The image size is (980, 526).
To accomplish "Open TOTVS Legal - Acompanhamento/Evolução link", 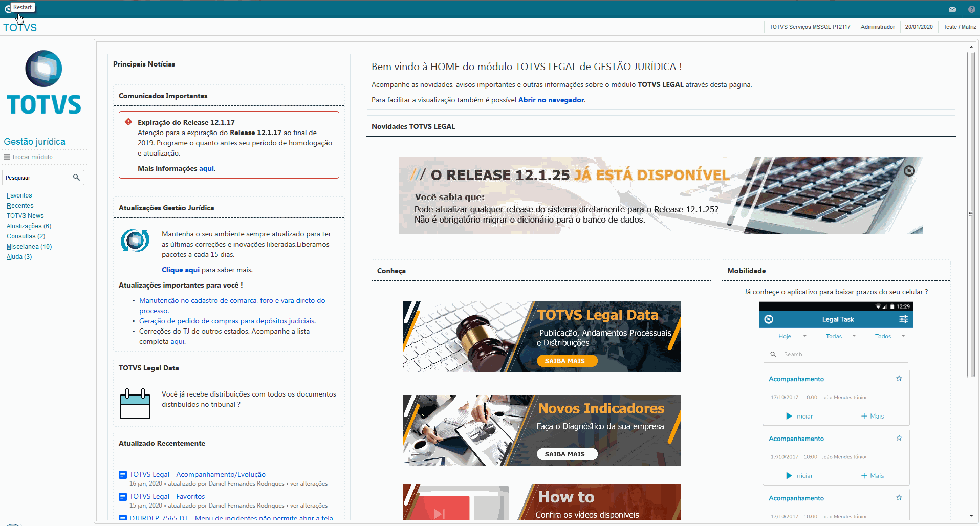I will click(x=198, y=475).
